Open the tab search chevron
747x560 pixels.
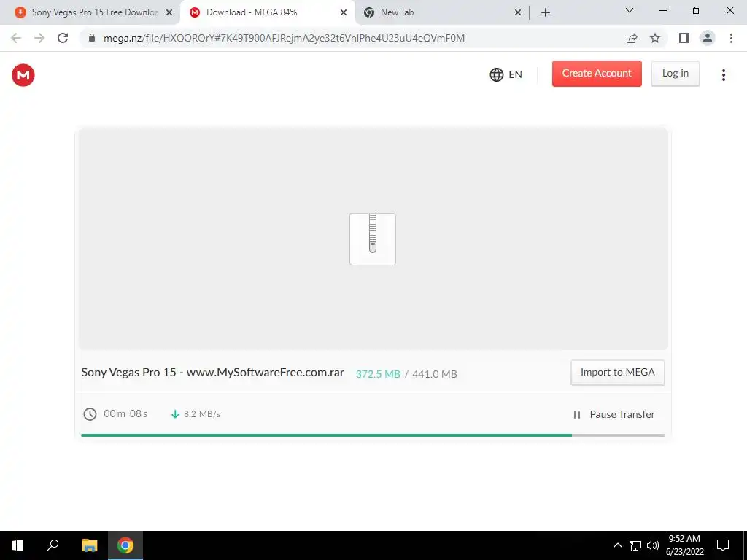[x=630, y=10]
